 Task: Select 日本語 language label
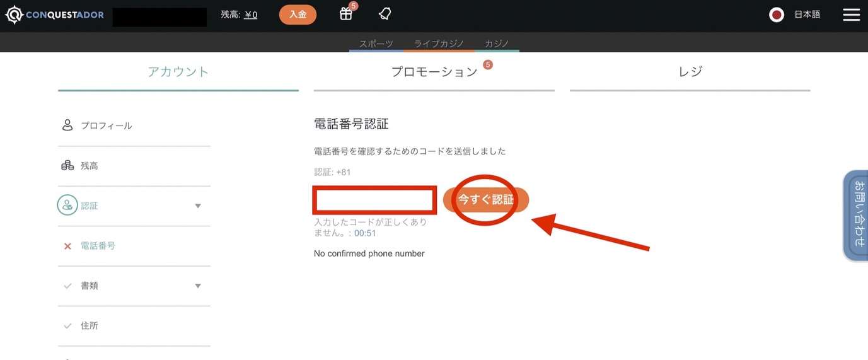tap(807, 15)
